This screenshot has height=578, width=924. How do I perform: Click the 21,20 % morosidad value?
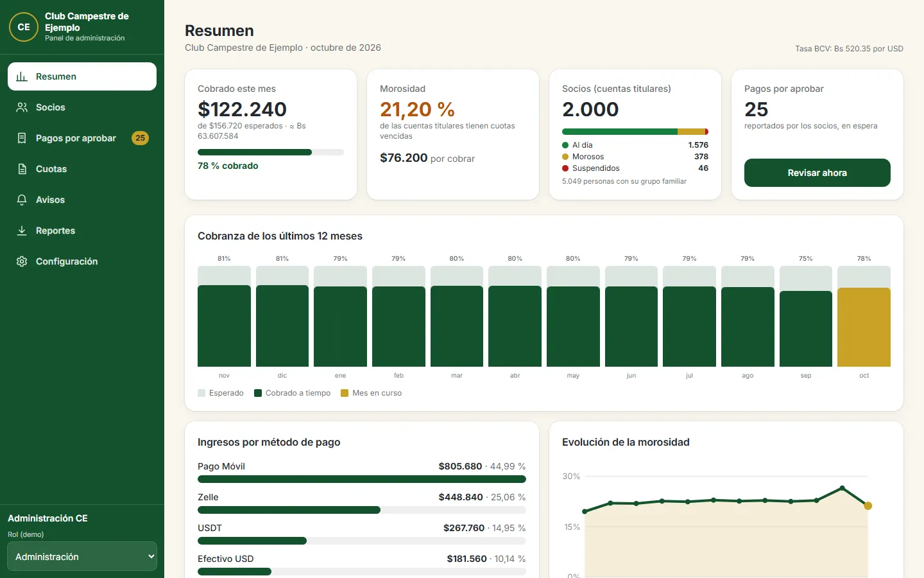click(417, 109)
